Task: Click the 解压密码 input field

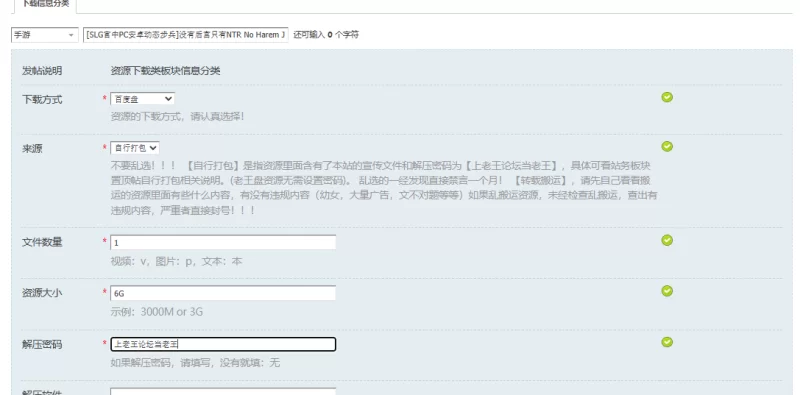Action: click(x=223, y=344)
